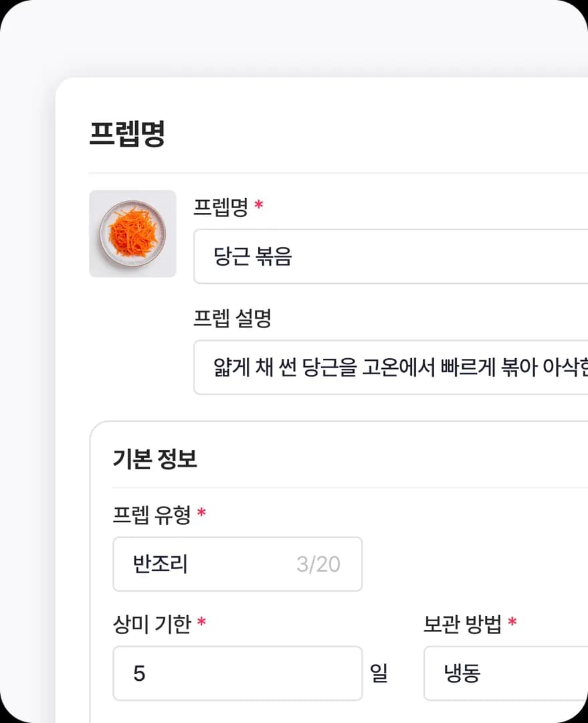Click the 프렙 유형 field label
Image resolution: width=588 pixels, height=723 pixels.
click(x=152, y=515)
